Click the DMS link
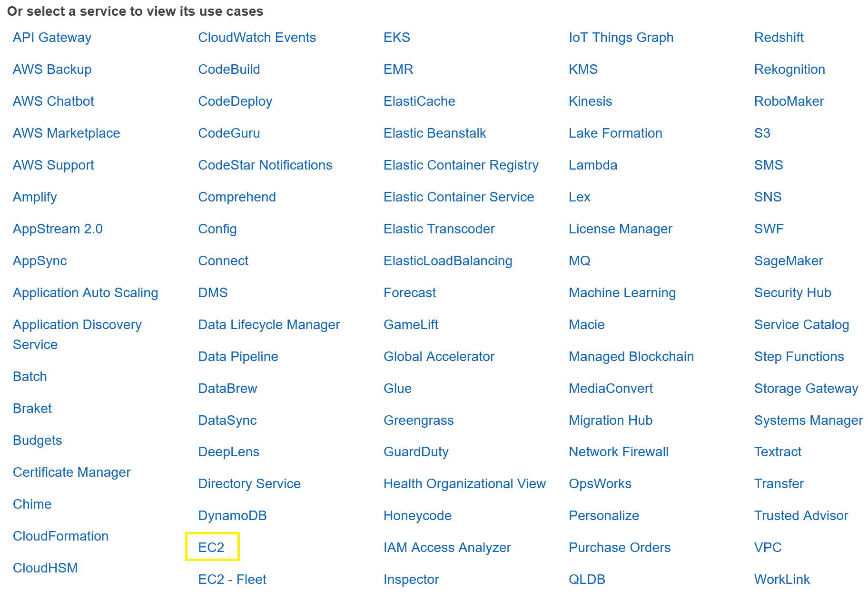This screenshot has width=868, height=602. coord(213,293)
